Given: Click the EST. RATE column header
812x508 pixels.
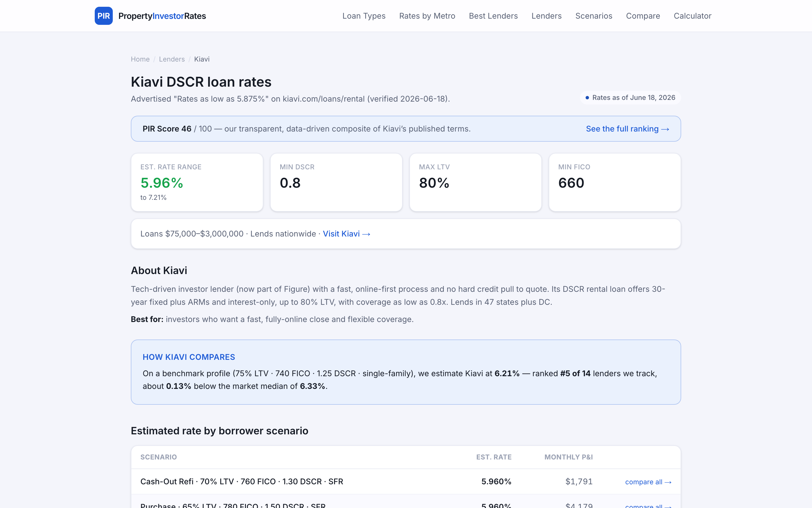Looking at the screenshot, I should 494,457.
